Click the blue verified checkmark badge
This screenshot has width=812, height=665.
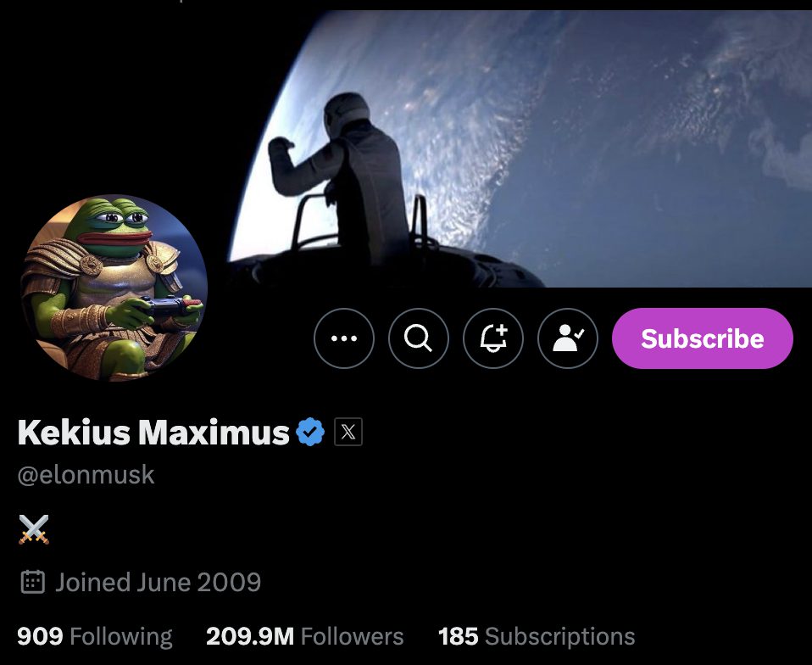pos(310,432)
